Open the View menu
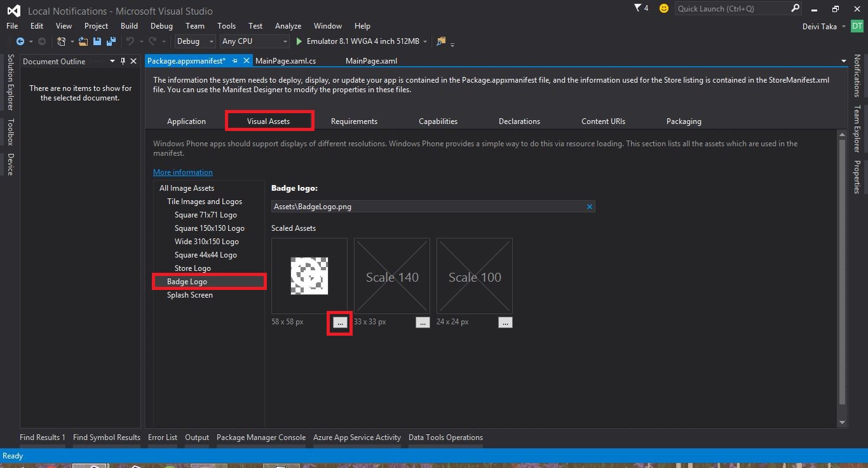Screen dimensions: 868x468 (x=64, y=26)
